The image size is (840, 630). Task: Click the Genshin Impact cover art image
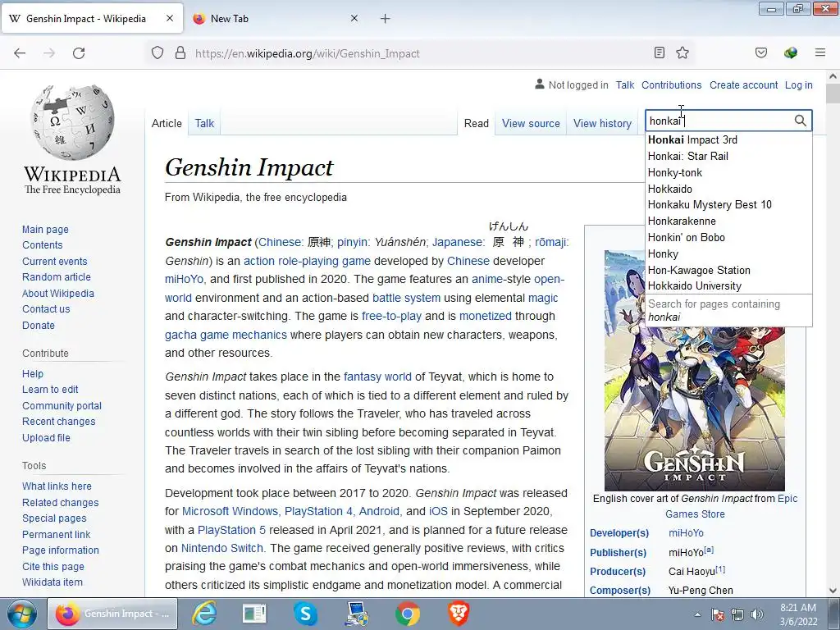click(x=694, y=371)
